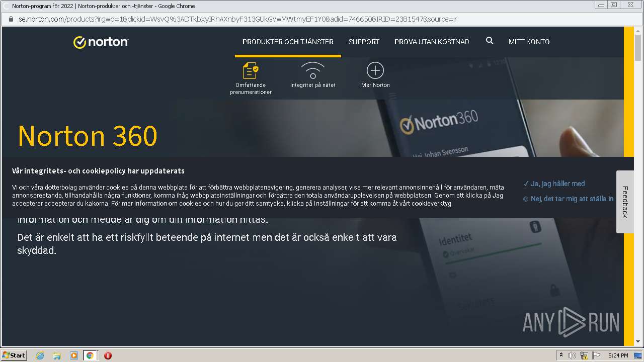The height and width of the screenshot is (362, 644).
Task: Switch to the Chrome taskbar icon
Action: tap(90, 355)
